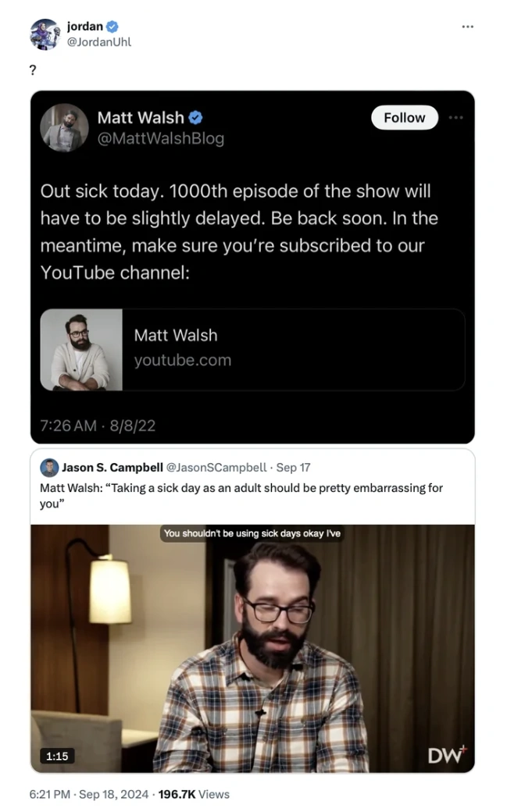Open the Matt Walsh youtube.com link card
The height and width of the screenshot is (812, 525).
tap(252, 350)
